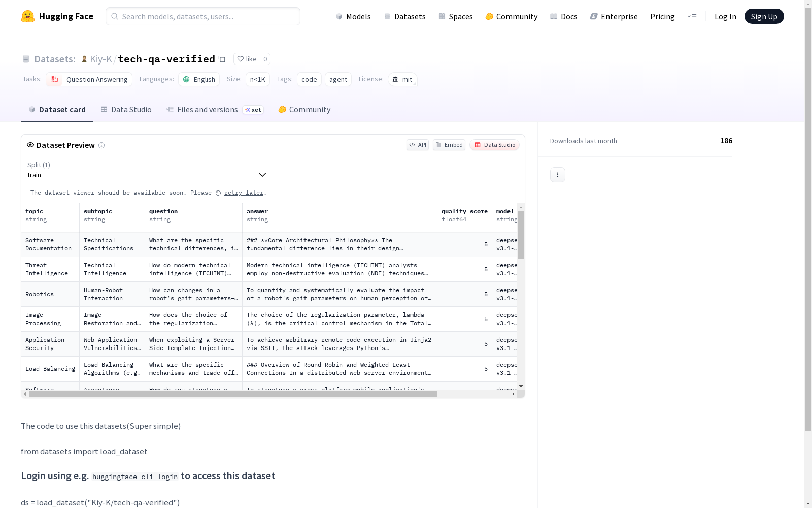This screenshot has width=812, height=508.
Task: Open the Kiy-K user profile link
Action: click(101, 59)
